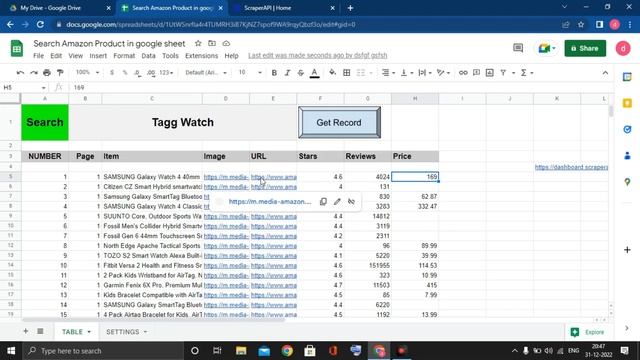Apply percent format icon
The width and height of the screenshot is (640, 360).
click(x=125, y=73)
